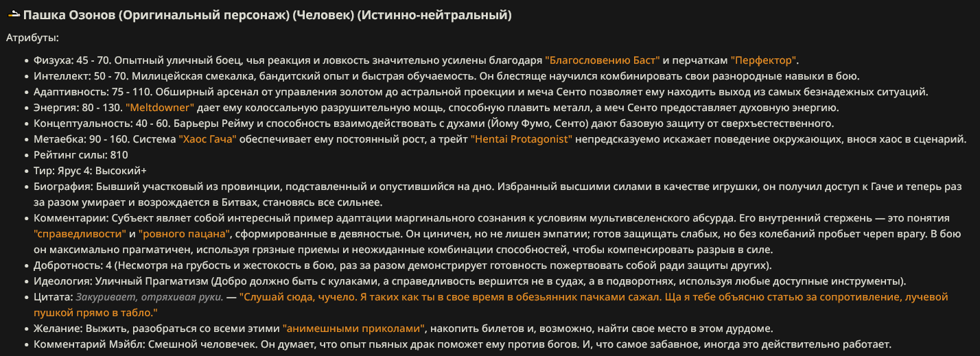Click the orange "Благословению Баст" text
This screenshot has width=980, height=356.
pos(603,60)
